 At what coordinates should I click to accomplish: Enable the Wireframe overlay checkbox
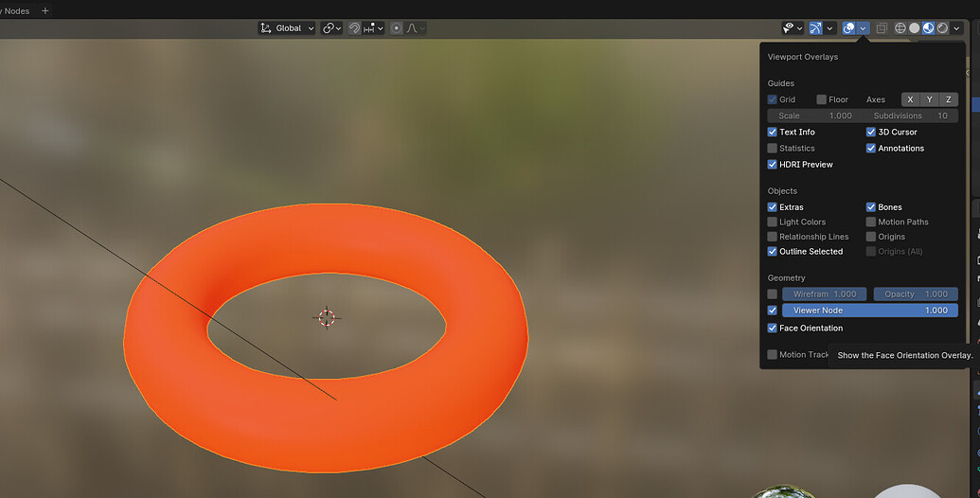click(x=773, y=293)
